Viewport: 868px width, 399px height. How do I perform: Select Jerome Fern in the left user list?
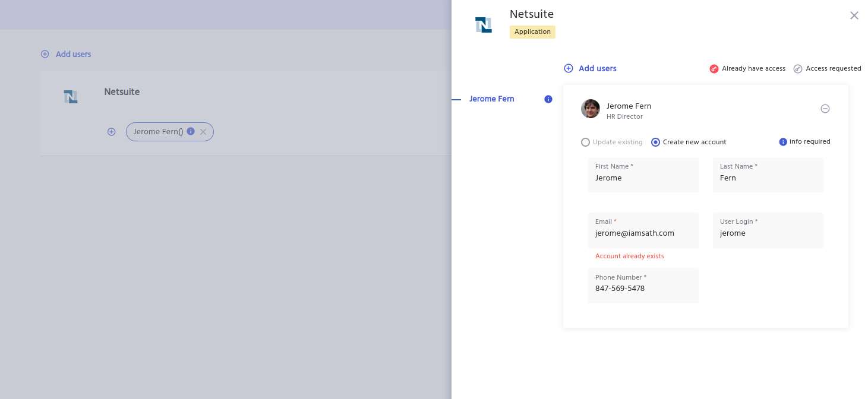tap(491, 99)
